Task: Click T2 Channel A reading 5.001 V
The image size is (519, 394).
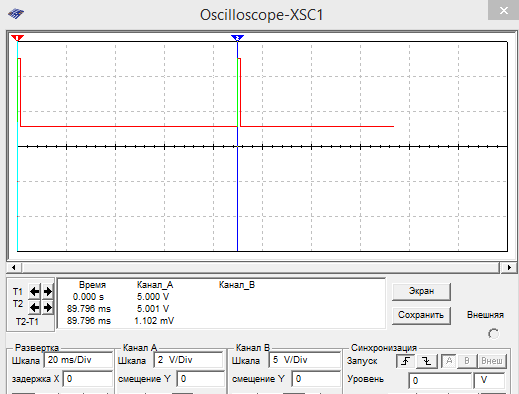Action: [x=153, y=309]
